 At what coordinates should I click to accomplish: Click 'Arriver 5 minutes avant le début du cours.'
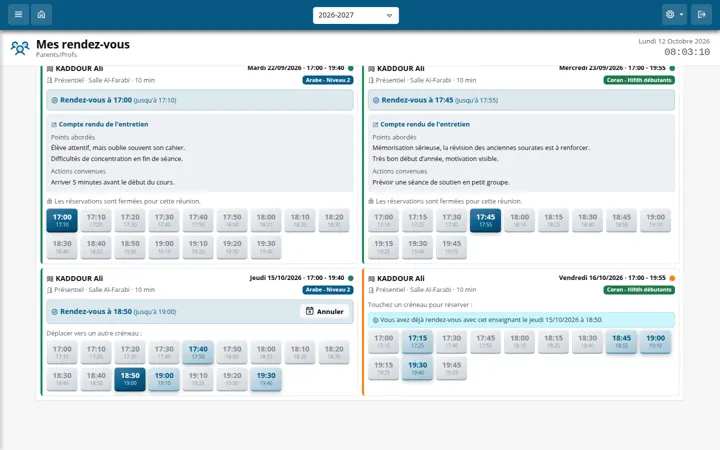(x=112, y=182)
